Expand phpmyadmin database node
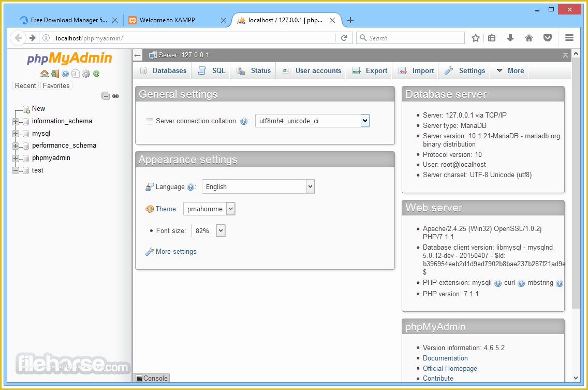Image resolution: width=588 pixels, height=390 pixels. [16, 158]
